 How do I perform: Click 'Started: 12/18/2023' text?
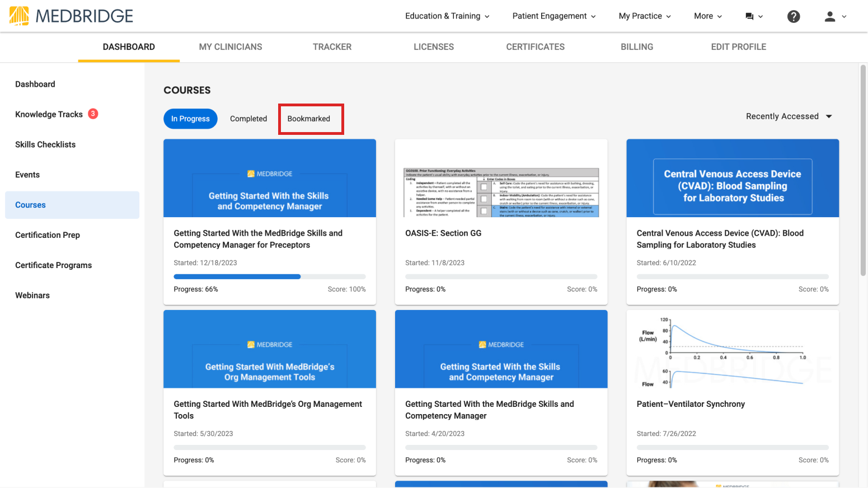(x=205, y=263)
